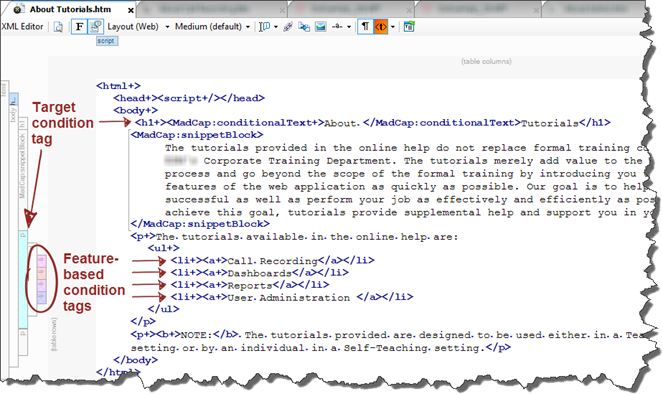Click the (table rows) label
Viewport: 662px width, 395px height.
[54, 334]
